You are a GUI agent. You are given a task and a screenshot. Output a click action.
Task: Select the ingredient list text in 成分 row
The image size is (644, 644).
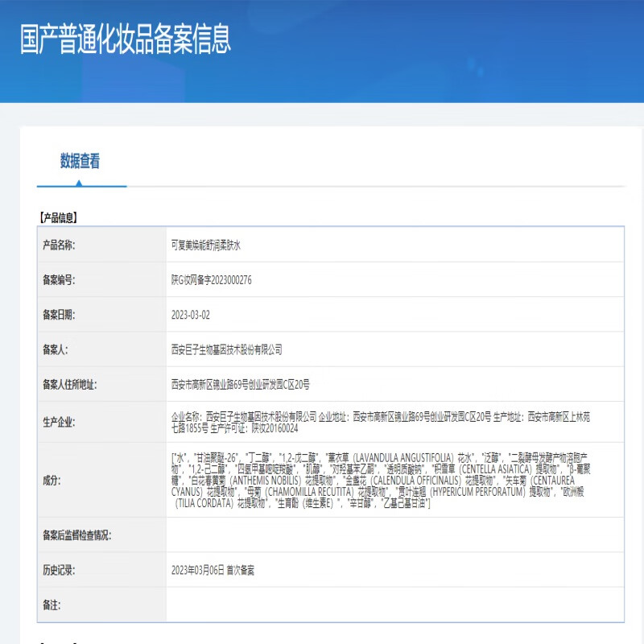pyautogui.click(x=378, y=480)
